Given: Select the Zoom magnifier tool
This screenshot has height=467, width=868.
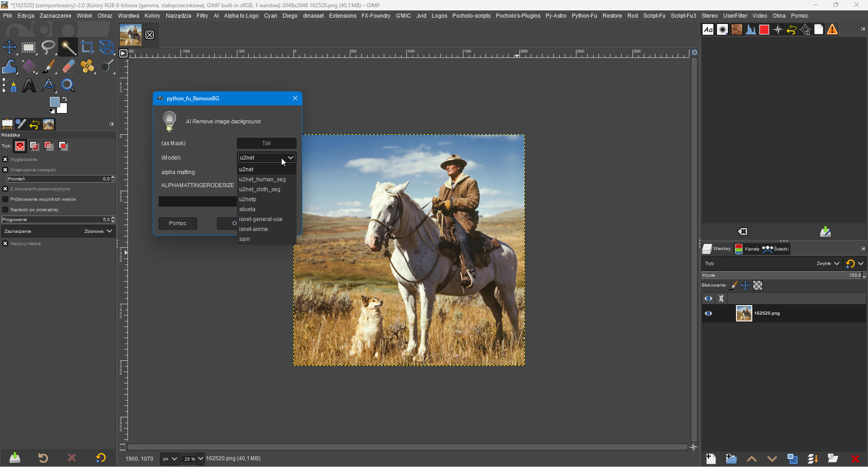Looking at the screenshot, I should click(x=68, y=85).
